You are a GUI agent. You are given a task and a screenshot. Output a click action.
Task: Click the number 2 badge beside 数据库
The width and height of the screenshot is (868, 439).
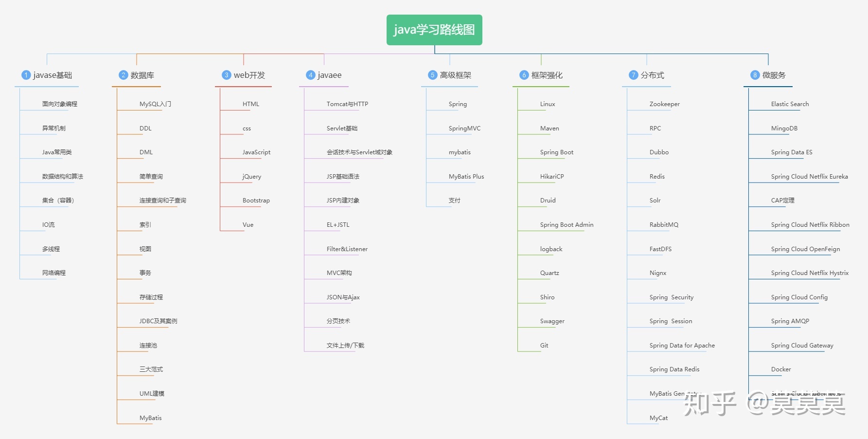click(x=124, y=75)
